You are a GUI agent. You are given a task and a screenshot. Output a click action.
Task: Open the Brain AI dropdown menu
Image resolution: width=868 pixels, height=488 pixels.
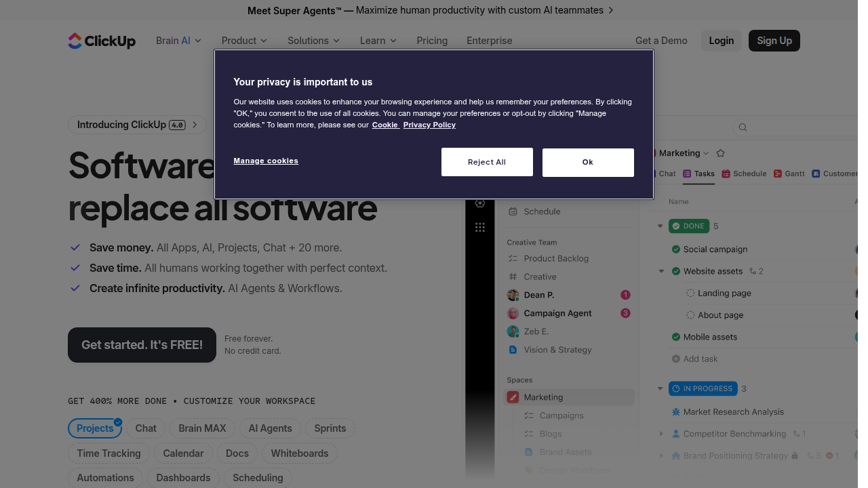pyautogui.click(x=178, y=41)
